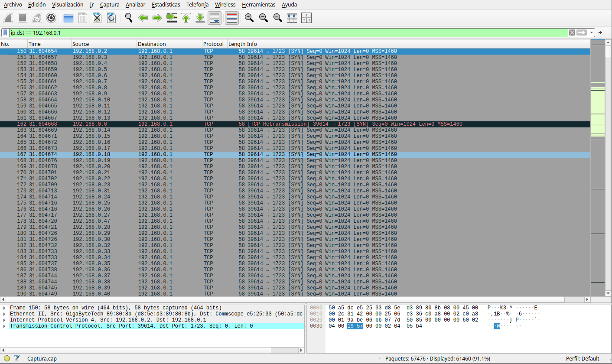Expand Transmission Control Protocol section
The height and width of the screenshot is (364, 612).
click(4, 326)
